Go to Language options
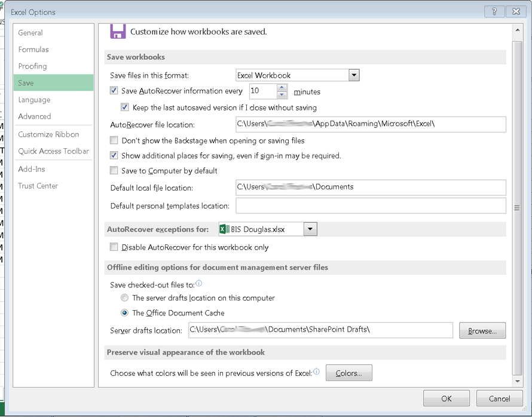The height and width of the screenshot is (417, 532). (54, 100)
